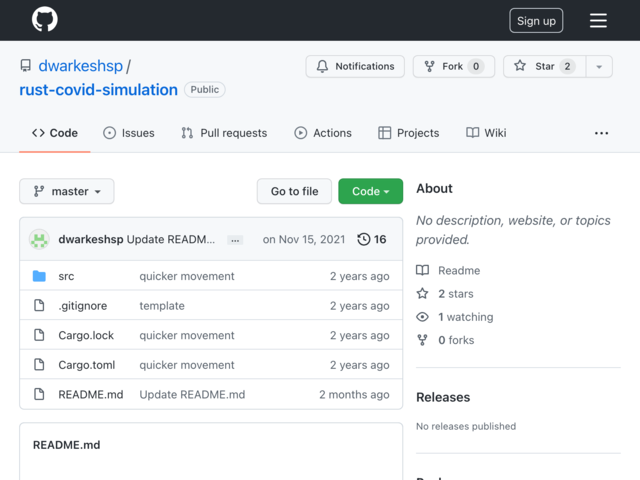Screen dimensions: 640x480
Task: Open the rust-covid-simulation repository link
Action: click(98, 90)
